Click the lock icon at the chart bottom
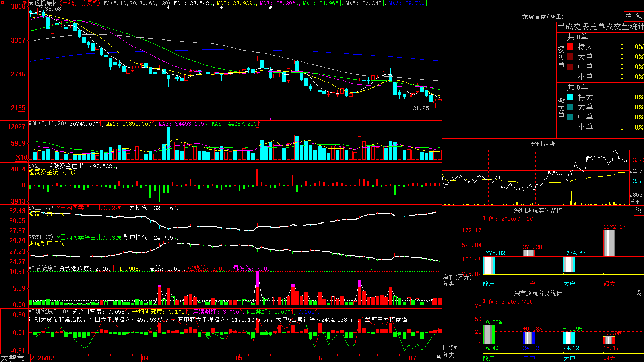644x362 pixels. point(438,357)
